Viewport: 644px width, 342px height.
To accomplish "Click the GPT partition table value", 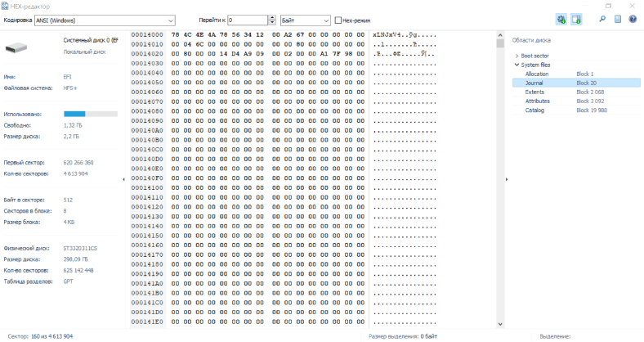I will pyautogui.click(x=68, y=281).
